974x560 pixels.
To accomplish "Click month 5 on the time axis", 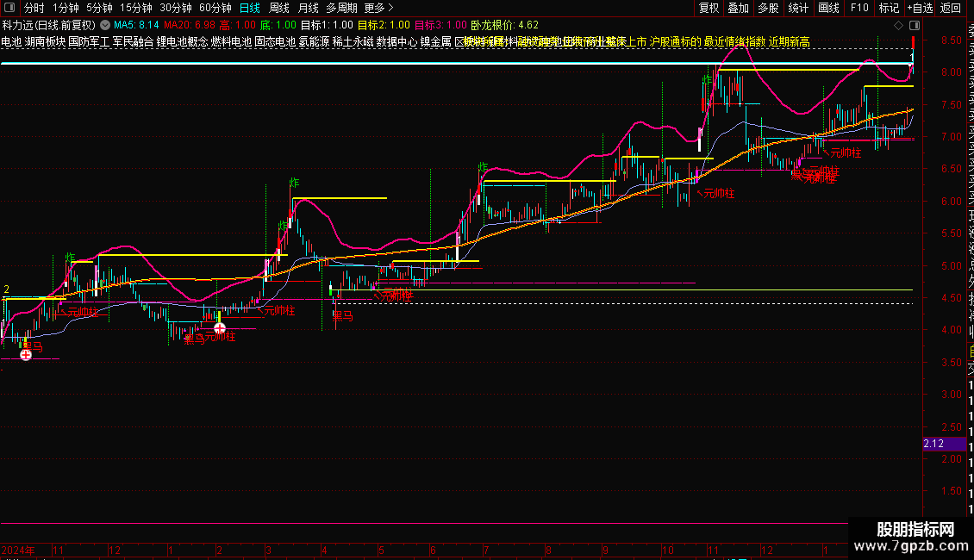I will 381,550.
